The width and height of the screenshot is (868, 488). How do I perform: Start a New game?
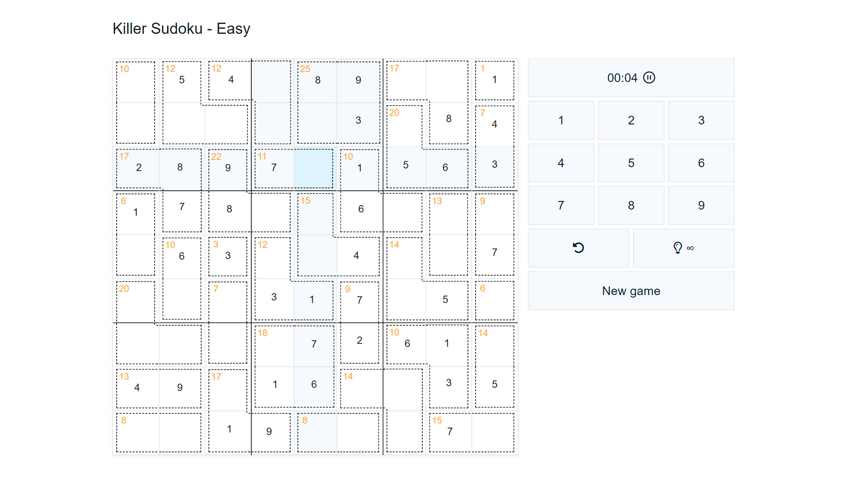coord(631,291)
